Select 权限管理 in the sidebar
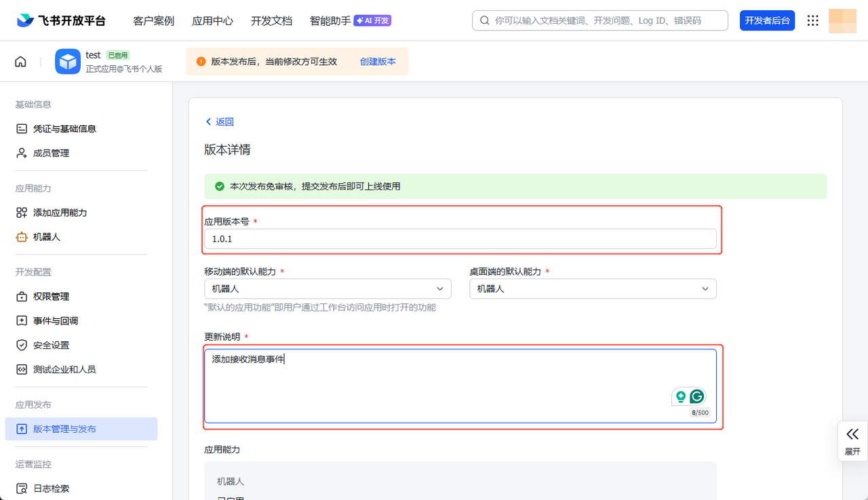Screen dimensions: 868x500 click(x=51, y=296)
